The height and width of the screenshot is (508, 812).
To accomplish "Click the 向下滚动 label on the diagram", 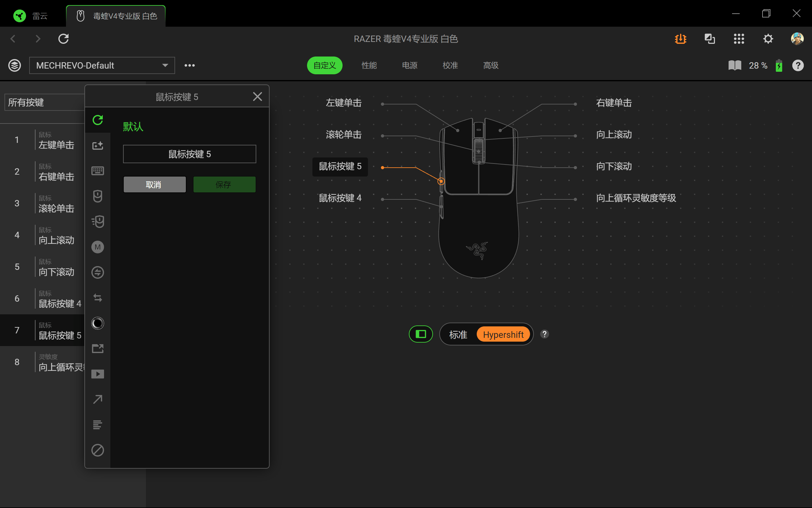I will coord(614,166).
